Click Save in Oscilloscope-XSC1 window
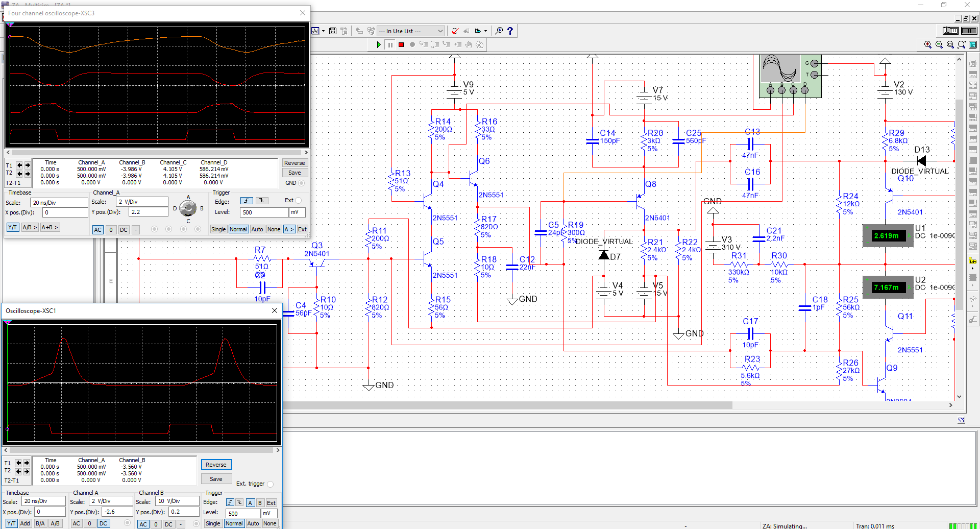Screen dimensions: 980x529 pyautogui.click(x=216, y=479)
